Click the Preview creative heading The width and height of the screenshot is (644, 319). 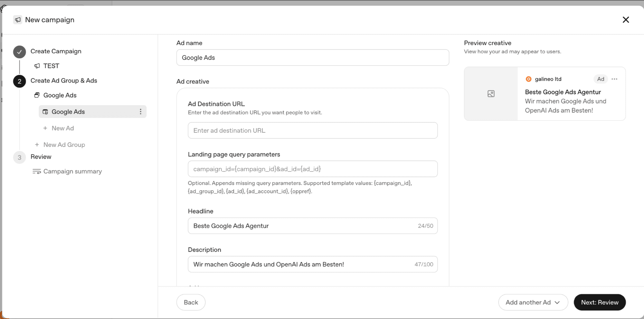(x=488, y=43)
